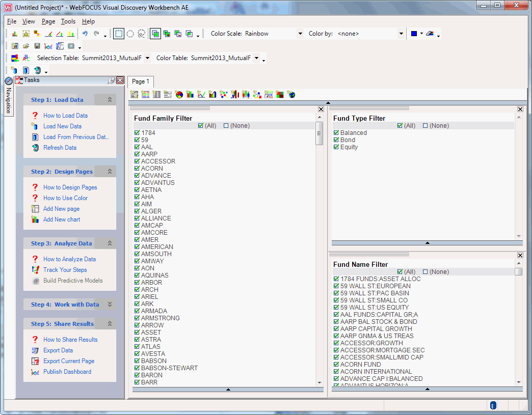The image size is (532, 415).
Task: Uncheck the 1784 fund family checkbox
Action: click(137, 132)
